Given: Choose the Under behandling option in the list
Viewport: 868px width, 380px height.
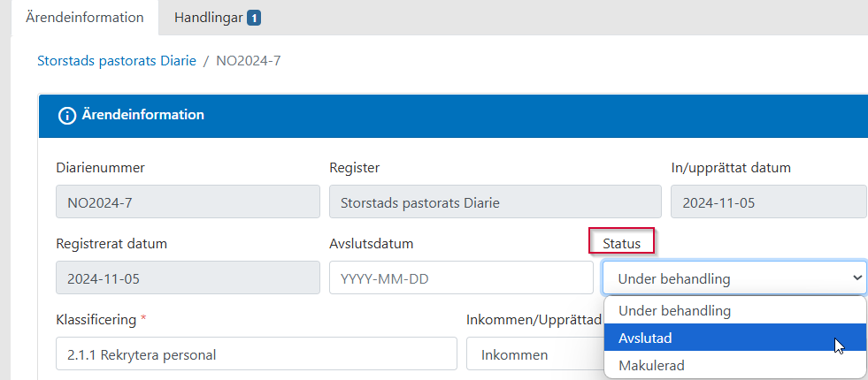Looking at the screenshot, I should 734,311.
